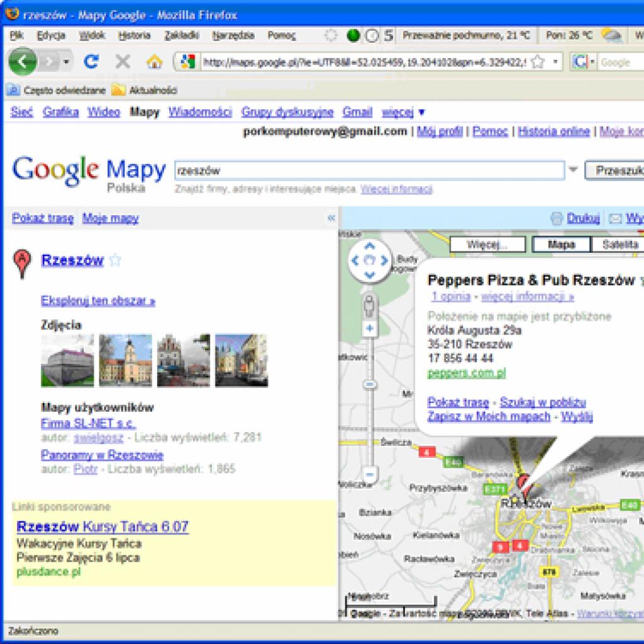
Task: Open the Firma SL-NET s.c. user map
Action: click(x=88, y=423)
